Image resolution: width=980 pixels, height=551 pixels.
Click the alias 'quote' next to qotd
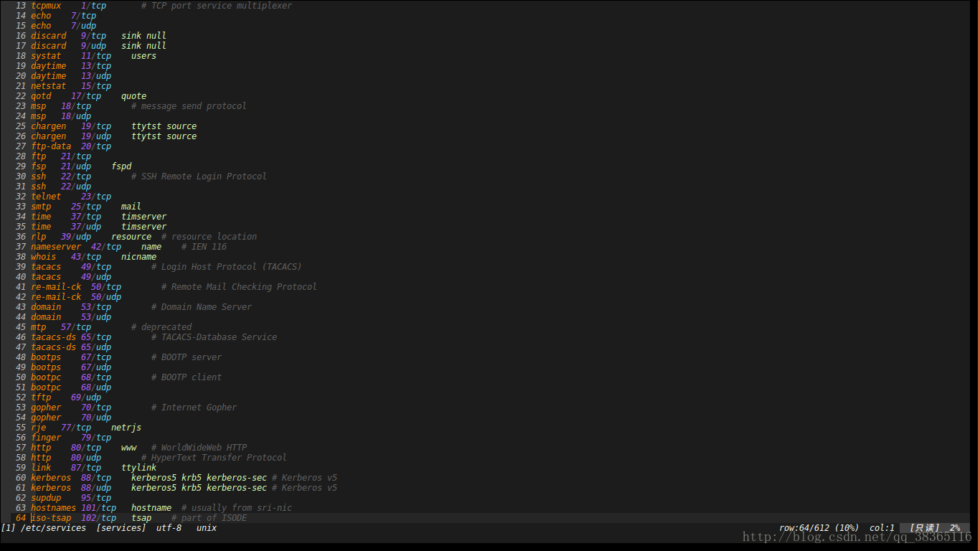pos(133,96)
